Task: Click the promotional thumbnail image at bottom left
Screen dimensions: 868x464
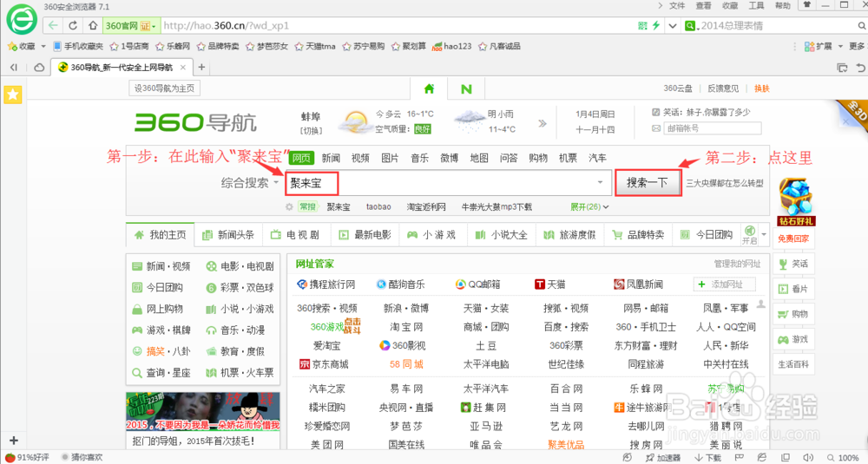Action: [202, 411]
